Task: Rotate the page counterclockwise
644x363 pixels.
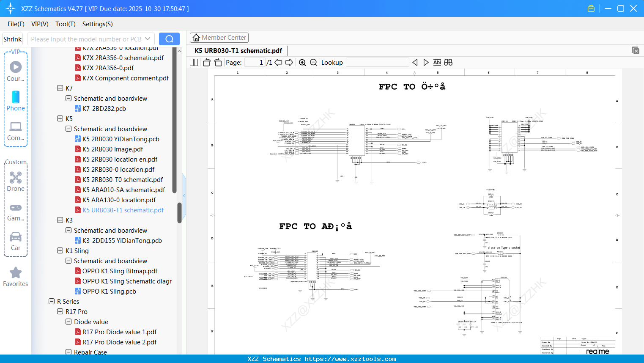Action: 206,63
